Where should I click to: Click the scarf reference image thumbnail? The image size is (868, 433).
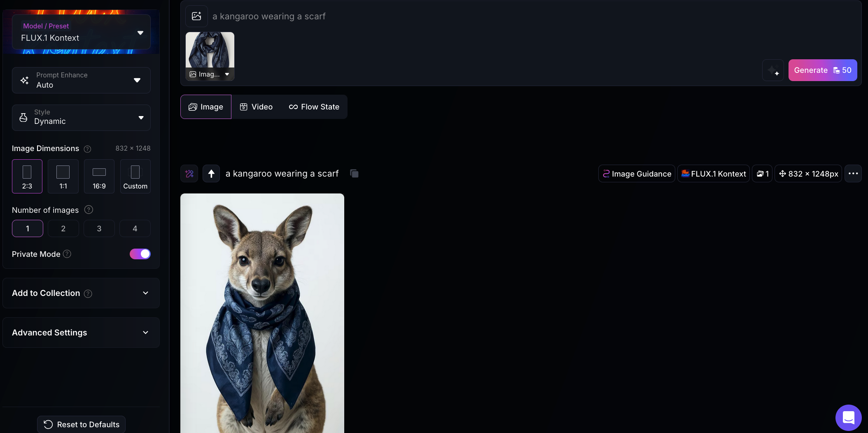[x=210, y=50]
